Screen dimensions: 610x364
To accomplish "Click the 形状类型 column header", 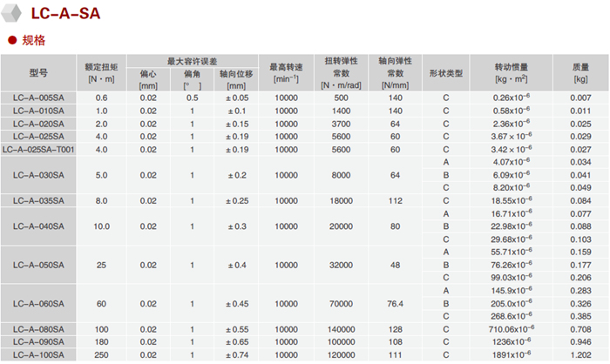I will pyautogui.click(x=445, y=73).
